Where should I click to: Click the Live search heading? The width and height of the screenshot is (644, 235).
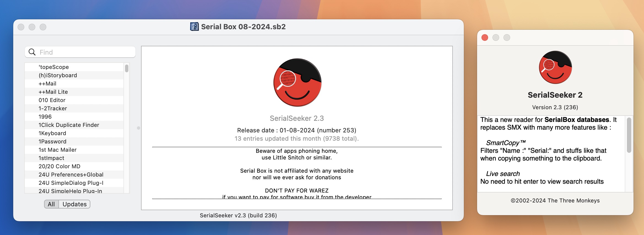point(503,173)
